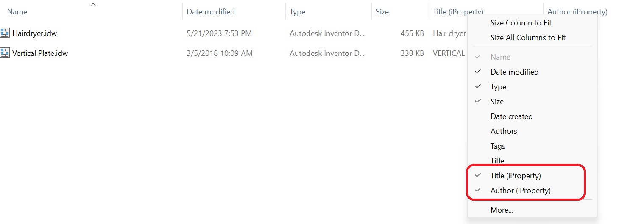Enable the Date created column

(511, 116)
